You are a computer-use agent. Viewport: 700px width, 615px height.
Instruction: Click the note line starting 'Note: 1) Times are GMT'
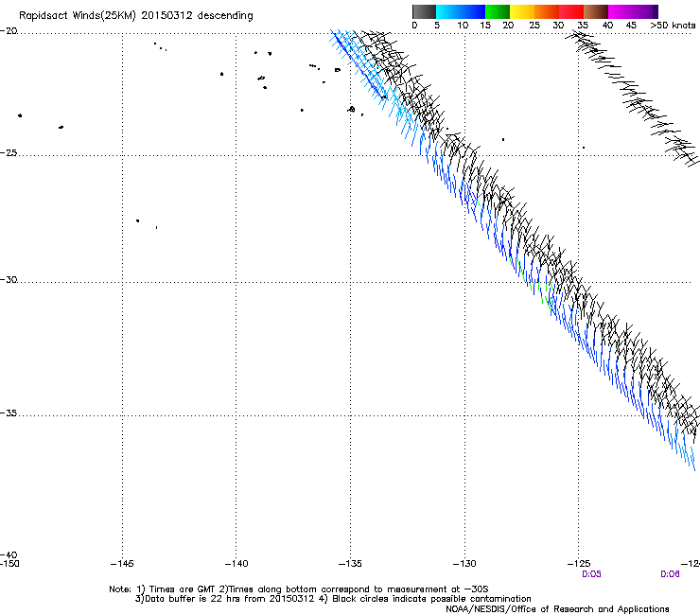(299, 589)
